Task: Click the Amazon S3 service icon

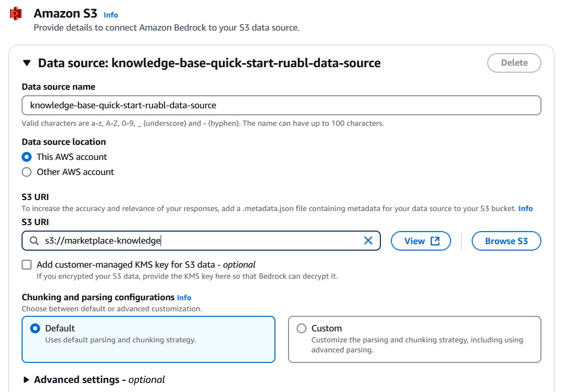Action: click(x=16, y=14)
